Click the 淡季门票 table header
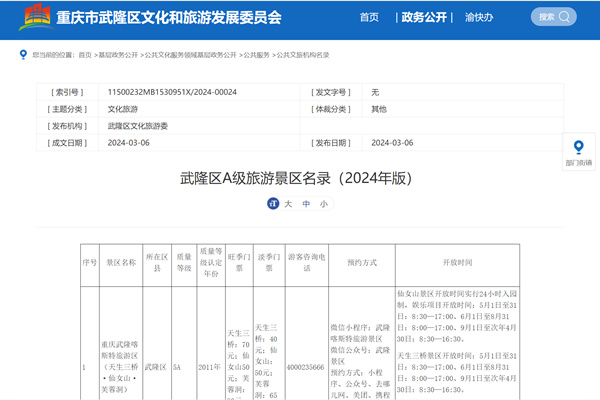 tap(269, 263)
